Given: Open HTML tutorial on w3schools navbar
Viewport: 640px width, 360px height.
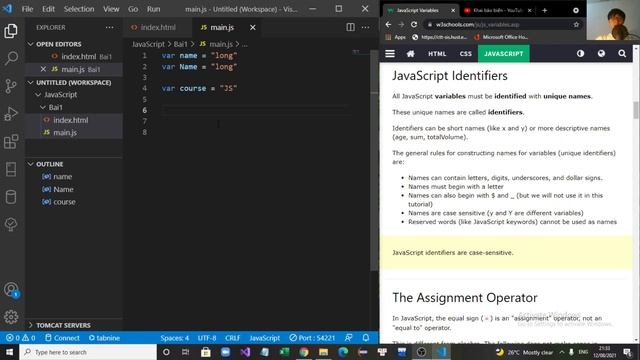Looking at the screenshot, I should (437, 54).
